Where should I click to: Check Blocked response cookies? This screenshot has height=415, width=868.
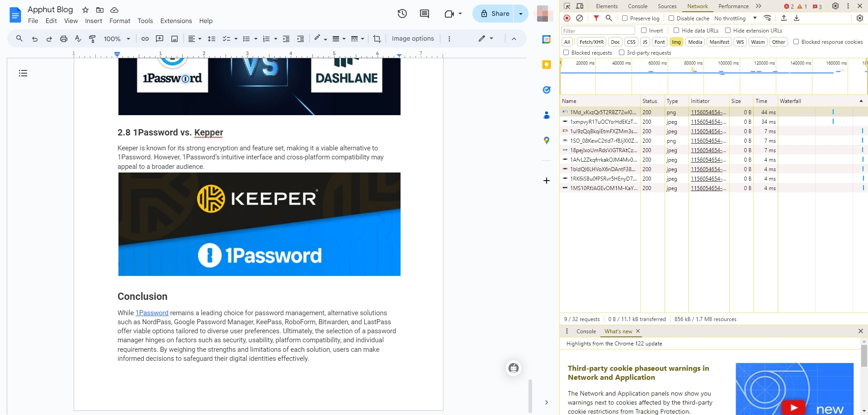pos(796,42)
